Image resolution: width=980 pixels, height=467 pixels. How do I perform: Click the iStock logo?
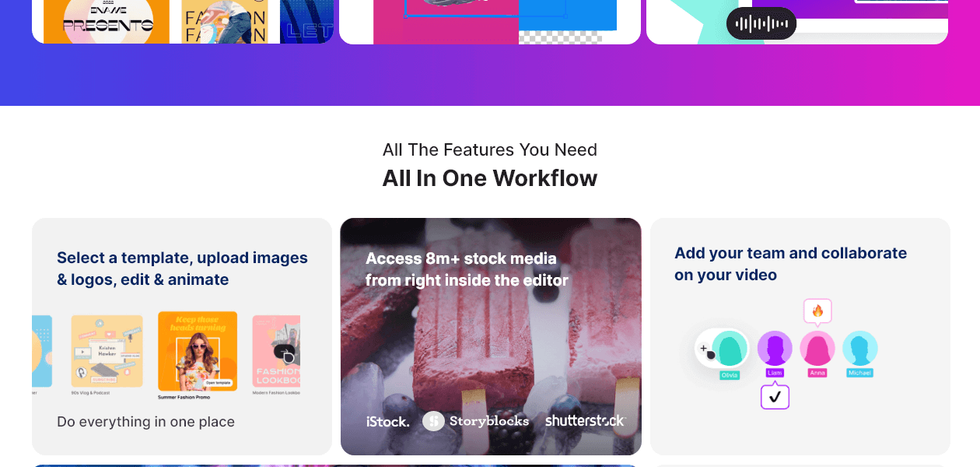click(387, 422)
